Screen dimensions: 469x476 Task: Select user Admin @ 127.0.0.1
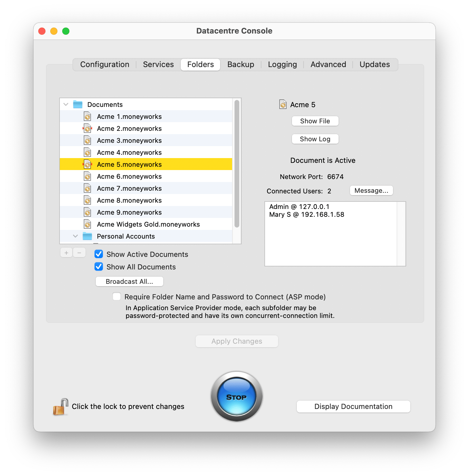click(x=299, y=207)
